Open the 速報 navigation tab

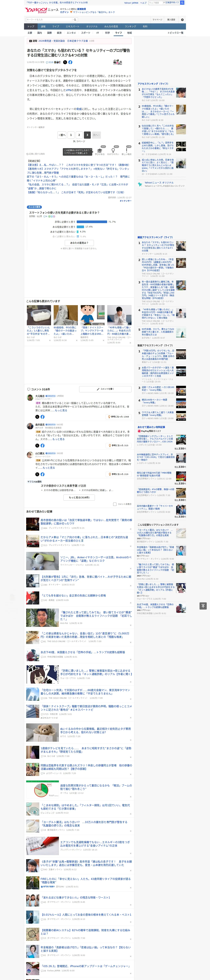(43, 26)
